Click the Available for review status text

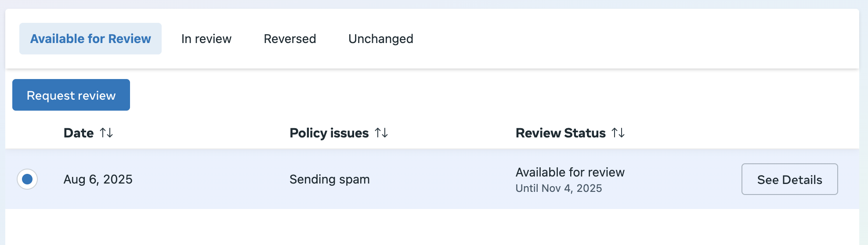click(570, 172)
